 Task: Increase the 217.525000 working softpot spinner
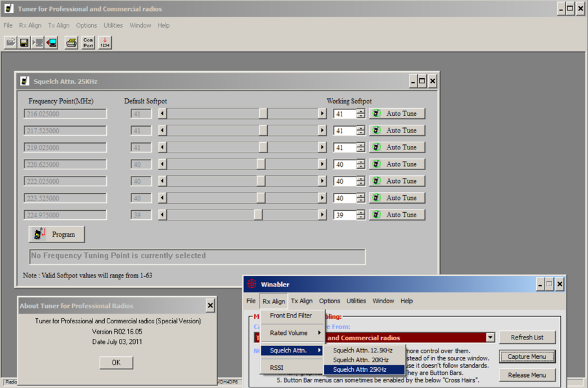(360, 128)
